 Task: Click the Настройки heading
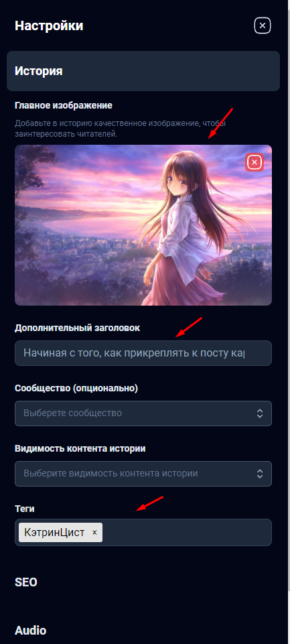pyautogui.click(x=49, y=26)
